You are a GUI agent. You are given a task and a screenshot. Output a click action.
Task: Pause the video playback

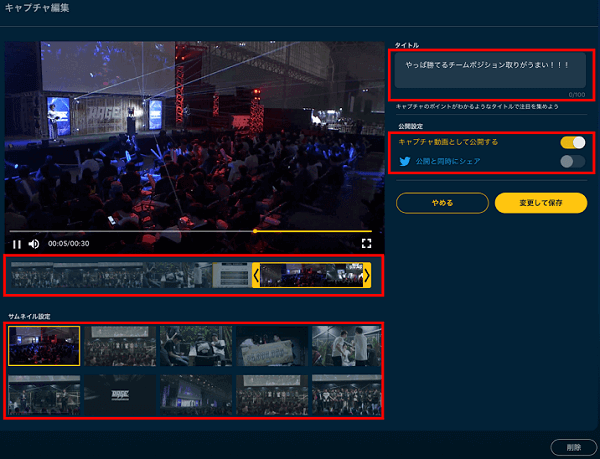pos(17,243)
